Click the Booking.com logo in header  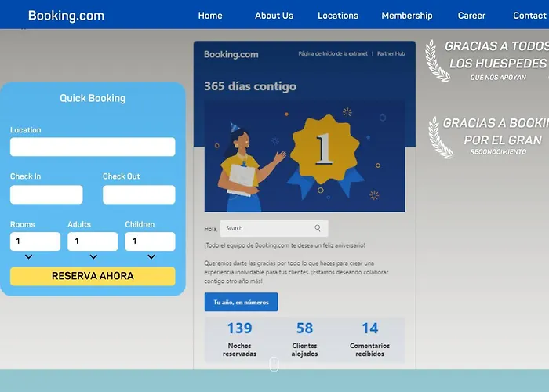pyautogui.click(x=66, y=16)
